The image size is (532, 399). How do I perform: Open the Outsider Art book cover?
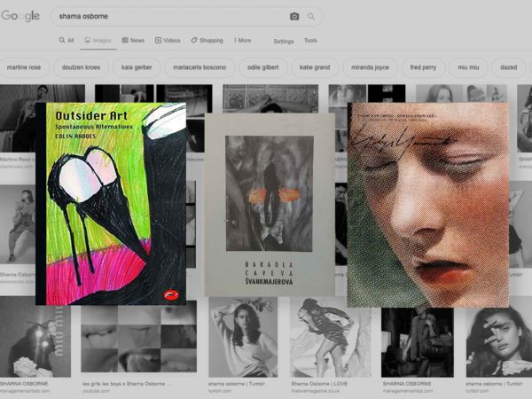(x=111, y=204)
